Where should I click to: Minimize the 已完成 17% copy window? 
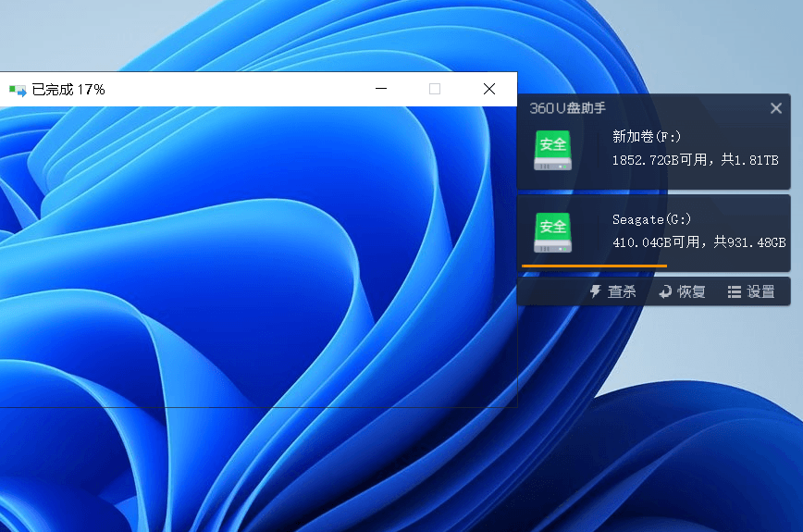[x=381, y=89]
